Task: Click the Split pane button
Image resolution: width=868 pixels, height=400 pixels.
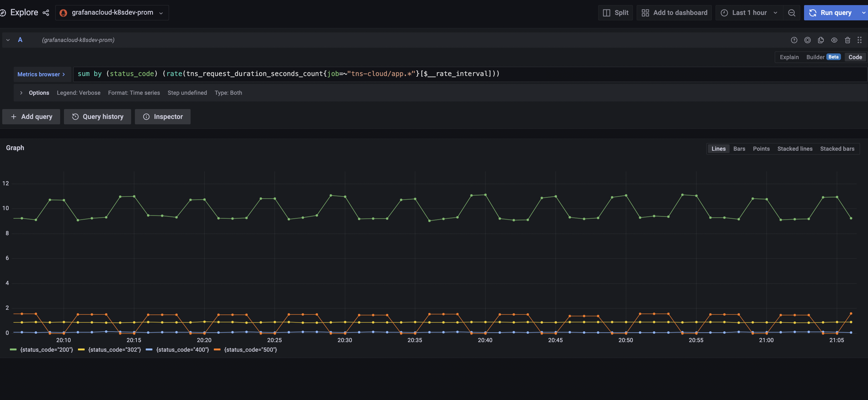Action: (615, 13)
